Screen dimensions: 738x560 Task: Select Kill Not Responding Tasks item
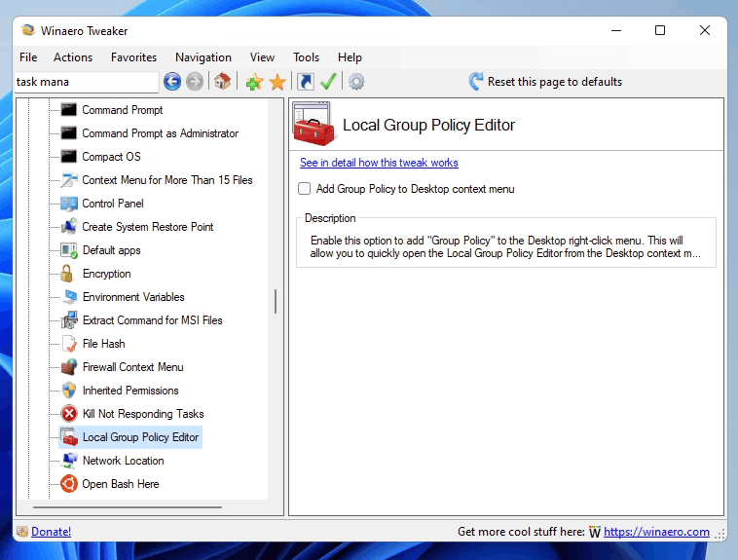[142, 414]
